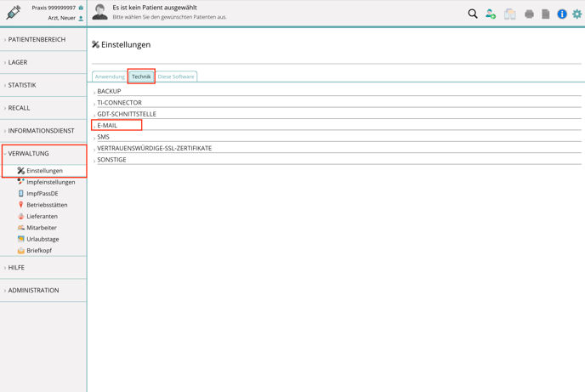Expand the PATIENTENBEREICH menu
The height and width of the screenshot is (392, 585).
[x=37, y=40]
